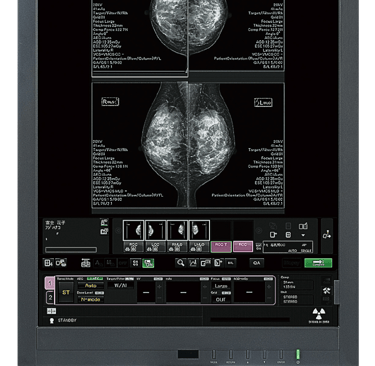Open the LCC second image thumbnail
Image resolution: width=375 pixels, height=366 pixels.
click(x=155, y=230)
